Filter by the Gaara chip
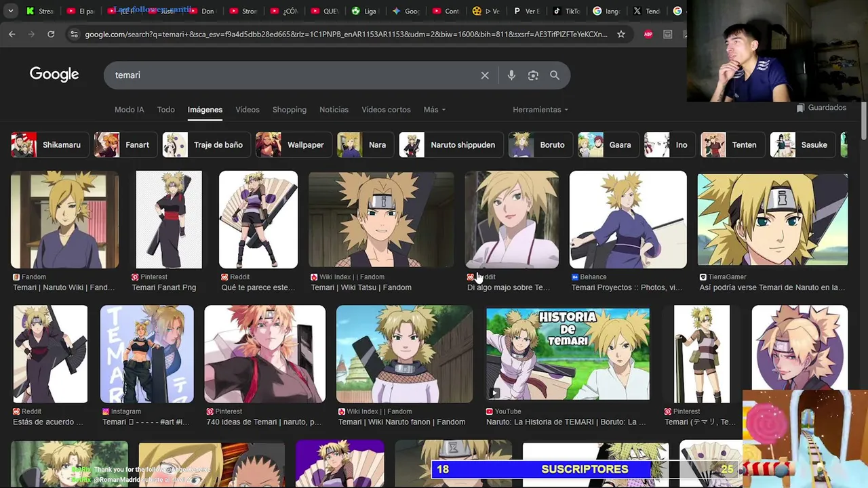Viewport: 868px width, 488px height. (608, 145)
